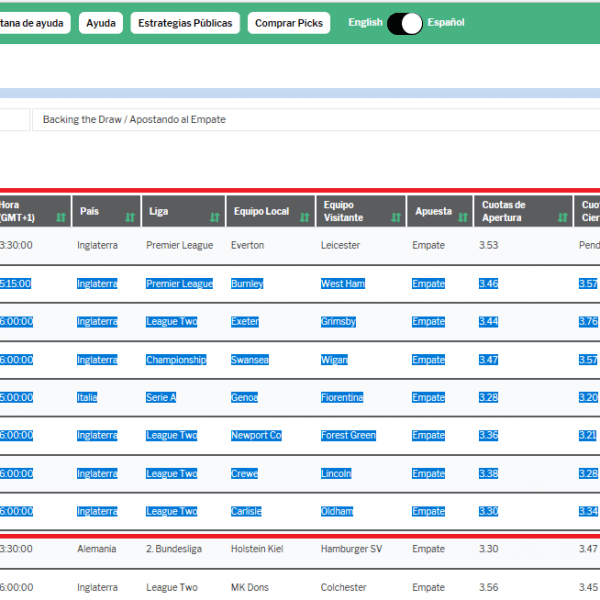Click the Italia country cell

pyautogui.click(x=87, y=398)
